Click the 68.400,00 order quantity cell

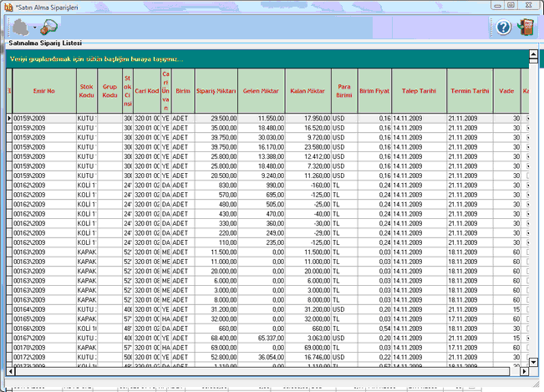[x=216, y=338]
